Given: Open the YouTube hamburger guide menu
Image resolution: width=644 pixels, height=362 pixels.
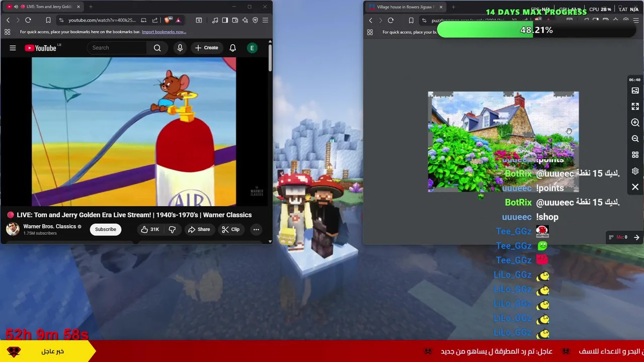Looking at the screenshot, I should (13, 48).
